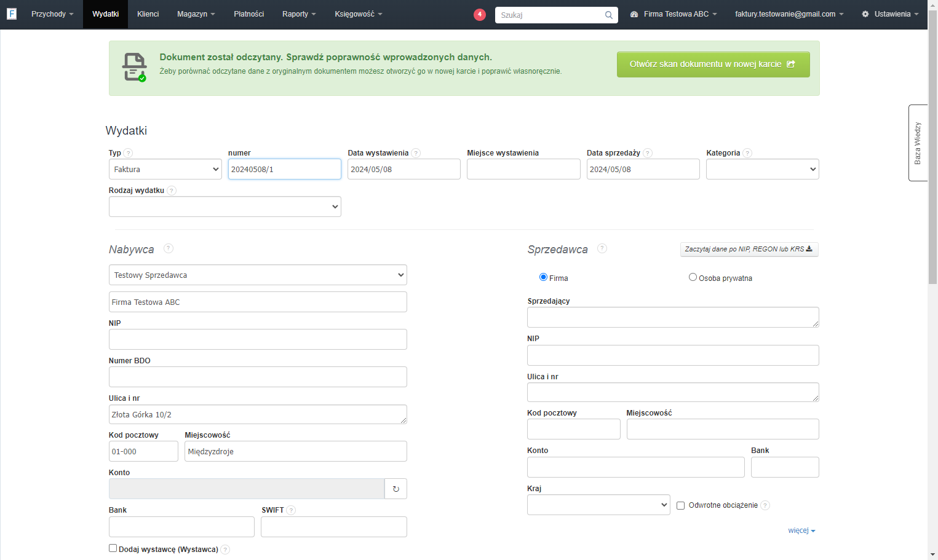The image size is (938, 560).
Task: Click help icon beside Nabywca heading
Action: point(169,248)
